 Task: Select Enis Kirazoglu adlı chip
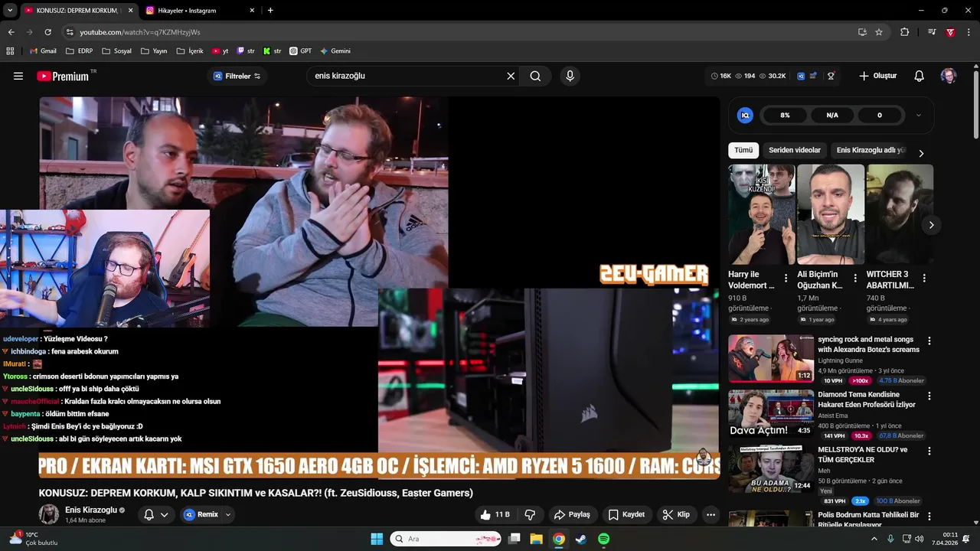[871, 150]
